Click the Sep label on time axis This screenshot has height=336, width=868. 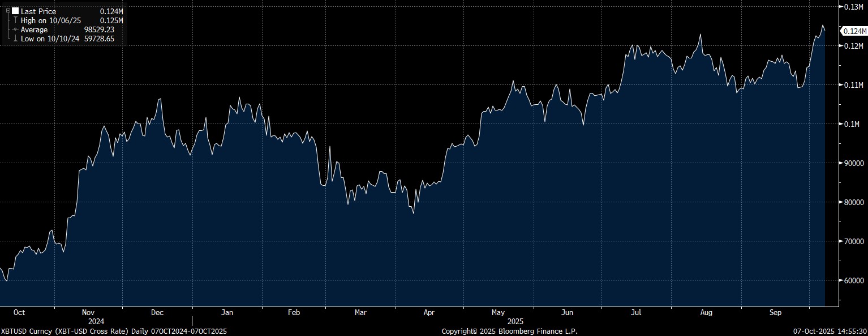tap(775, 312)
